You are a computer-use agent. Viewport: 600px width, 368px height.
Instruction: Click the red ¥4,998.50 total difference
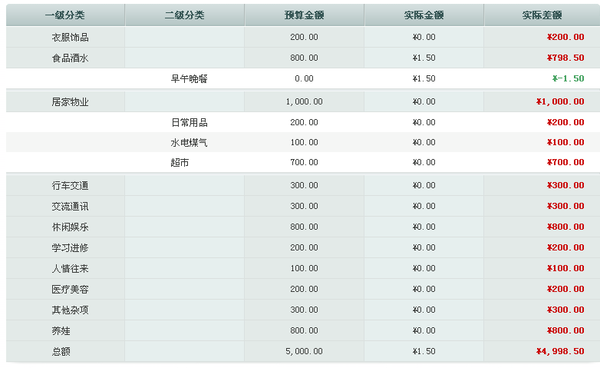(x=560, y=351)
